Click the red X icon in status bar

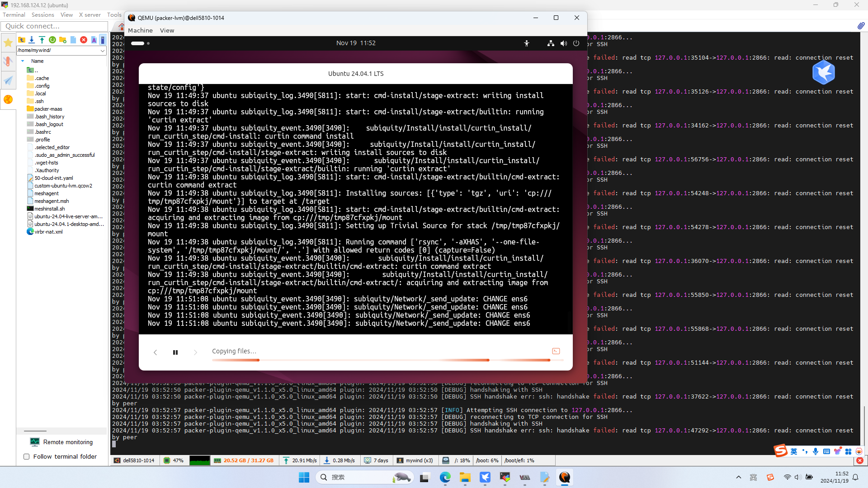pyautogui.click(x=860, y=460)
